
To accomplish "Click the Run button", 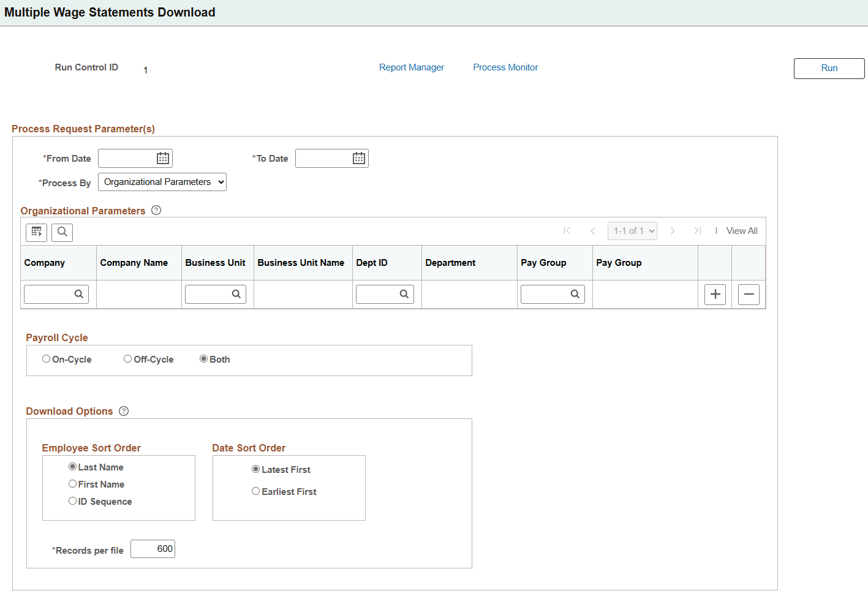I will point(829,68).
